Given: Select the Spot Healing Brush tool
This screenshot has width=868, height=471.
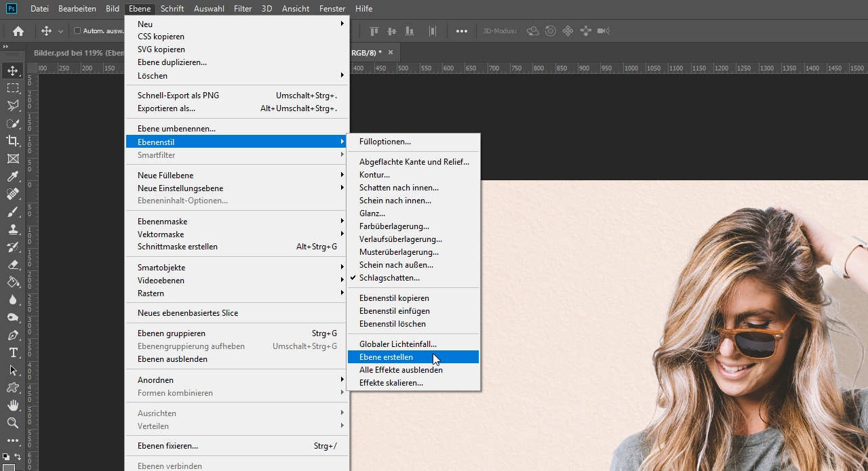Looking at the screenshot, I should pyautogui.click(x=13, y=194).
